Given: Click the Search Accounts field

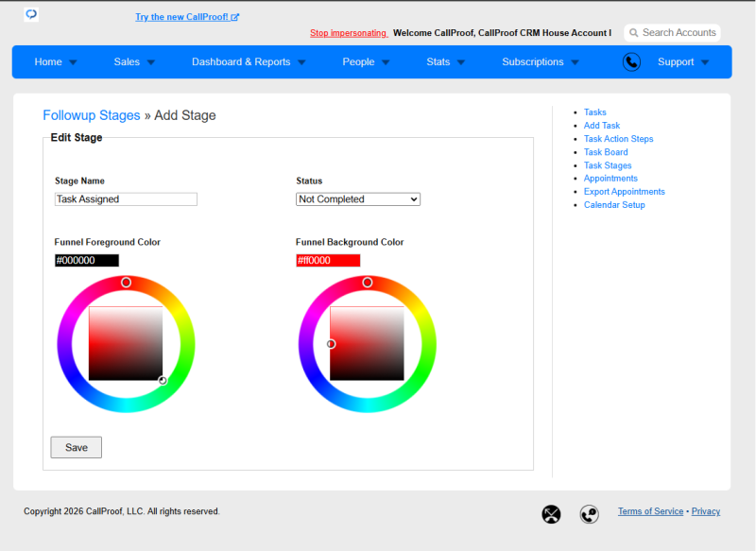Looking at the screenshot, I should (672, 33).
